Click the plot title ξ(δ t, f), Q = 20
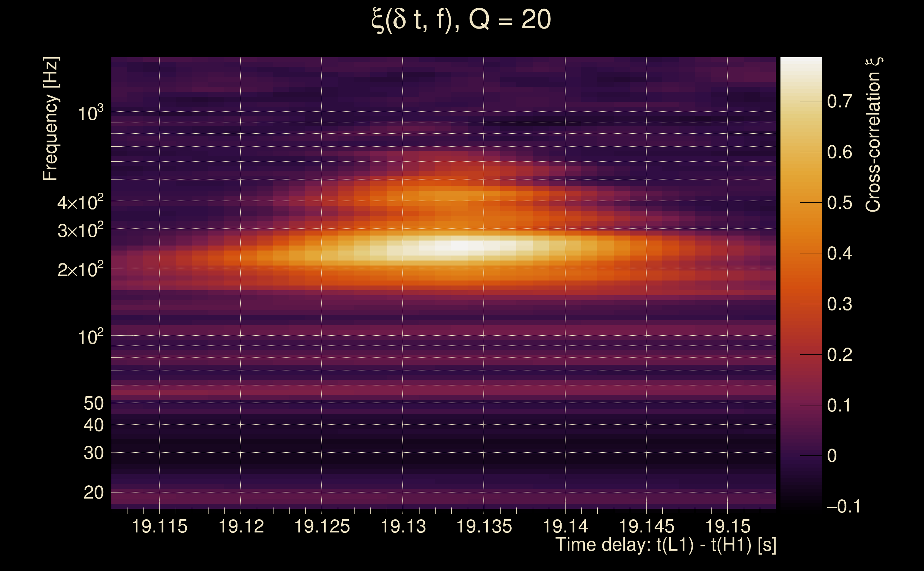This screenshot has height=571, width=924. point(461,20)
